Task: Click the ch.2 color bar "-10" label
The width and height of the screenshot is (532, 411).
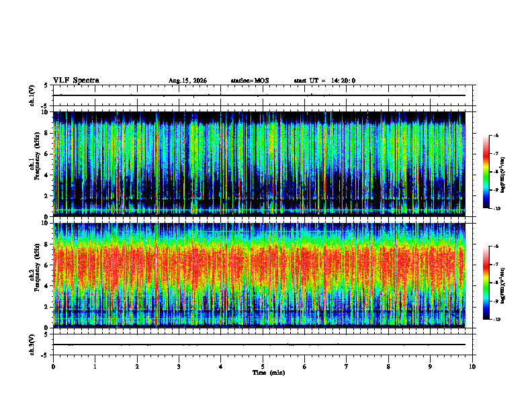Action: click(x=497, y=320)
